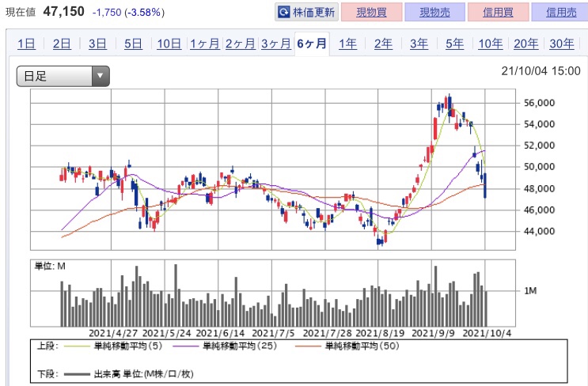Image resolution: width=588 pixels, height=386 pixels.
Task: Click the 21/10/04 15:00 timestamp
Action: coord(541,71)
